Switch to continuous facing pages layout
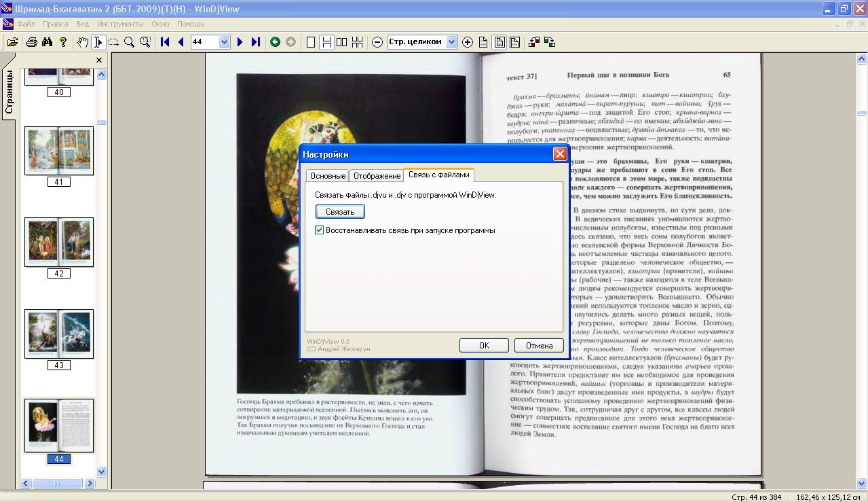This screenshot has height=502, width=868. pyautogui.click(x=358, y=42)
